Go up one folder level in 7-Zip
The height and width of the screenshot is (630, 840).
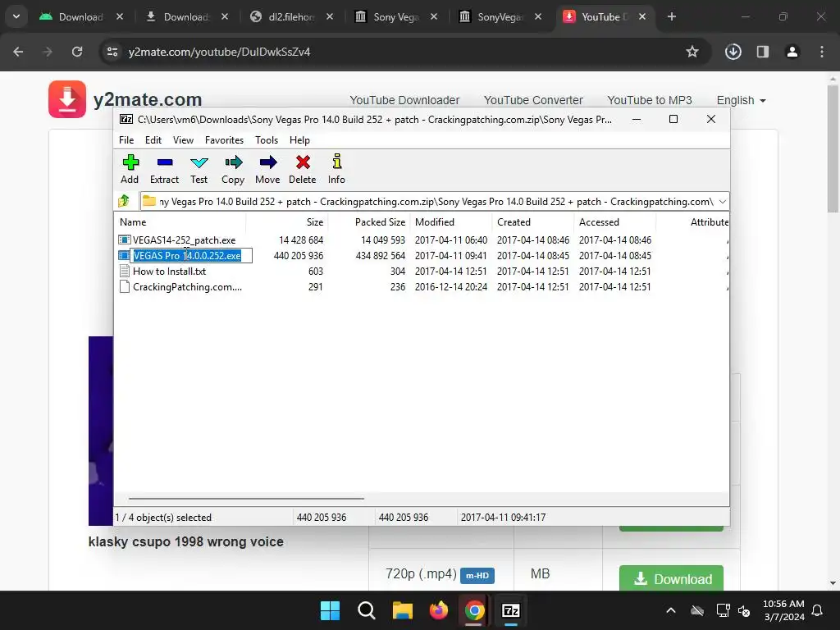pos(124,202)
